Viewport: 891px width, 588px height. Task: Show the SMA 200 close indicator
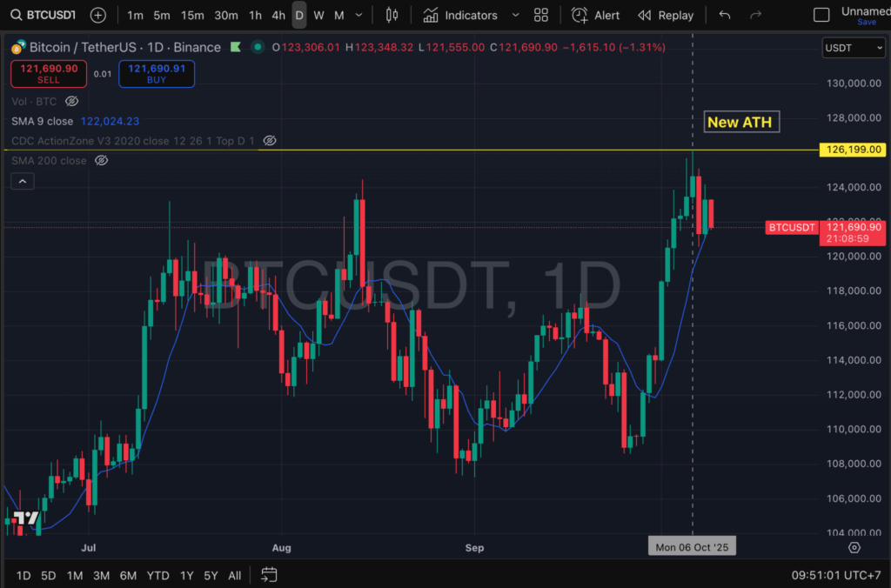101,161
